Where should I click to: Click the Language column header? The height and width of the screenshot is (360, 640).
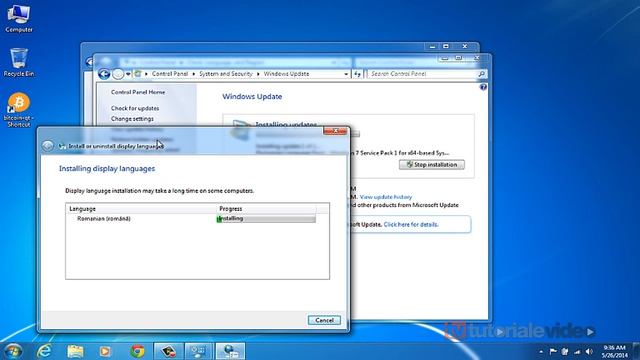[x=141, y=209]
